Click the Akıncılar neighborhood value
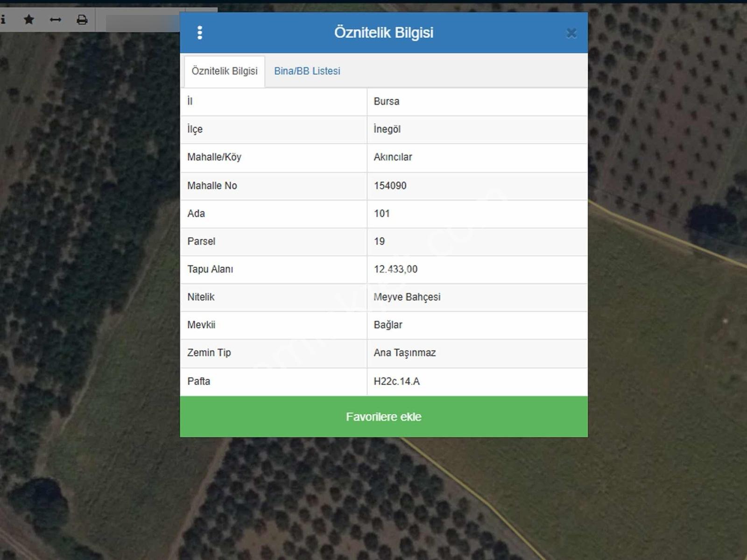 (393, 157)
